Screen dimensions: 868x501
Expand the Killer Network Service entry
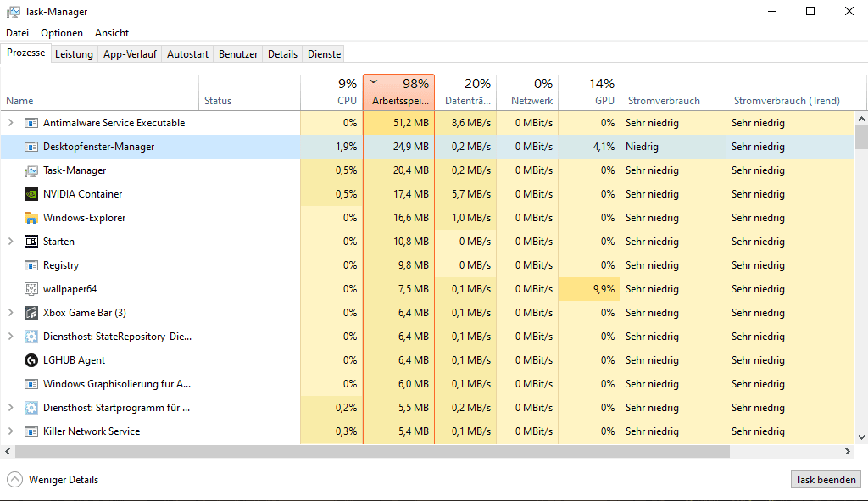[10, 431]
